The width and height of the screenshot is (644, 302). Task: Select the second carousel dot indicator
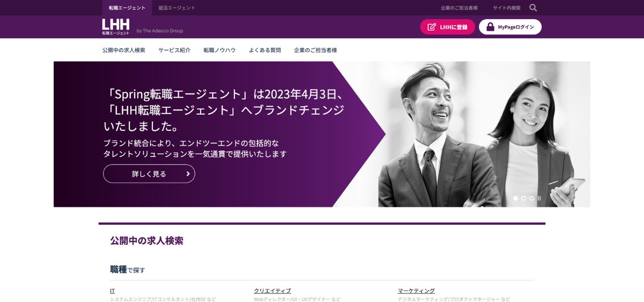(523, 198)
